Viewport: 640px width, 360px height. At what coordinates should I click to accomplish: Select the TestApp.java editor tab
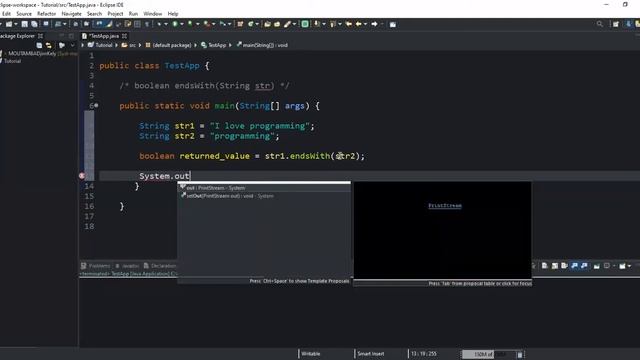pyautogui.click(x=103, y=36)
